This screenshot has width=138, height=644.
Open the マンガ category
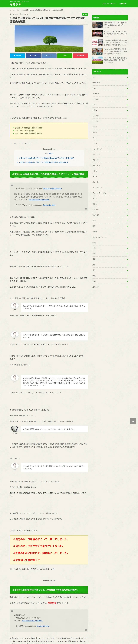tap(110, 204)
